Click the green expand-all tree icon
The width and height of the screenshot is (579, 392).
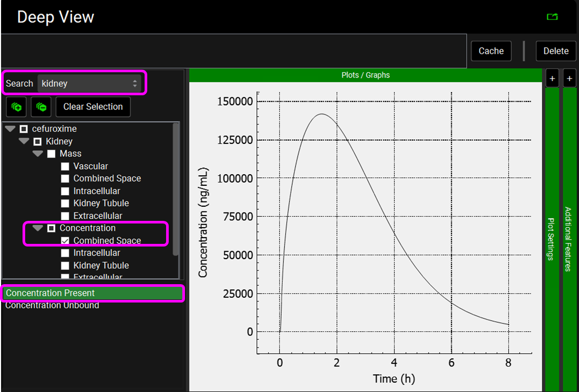pos(16,107)
